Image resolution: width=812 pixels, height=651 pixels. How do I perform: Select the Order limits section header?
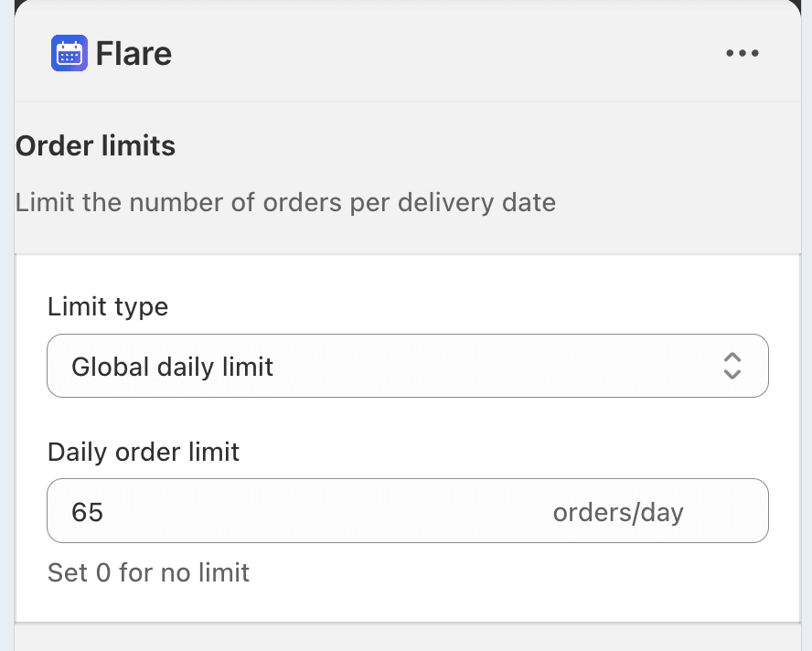click(x=94, y=145)
